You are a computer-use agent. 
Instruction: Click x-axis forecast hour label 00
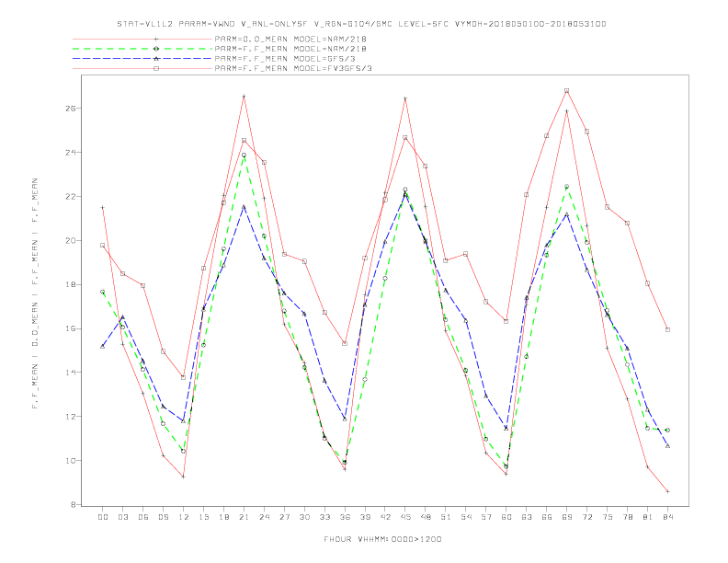[103, 517]
